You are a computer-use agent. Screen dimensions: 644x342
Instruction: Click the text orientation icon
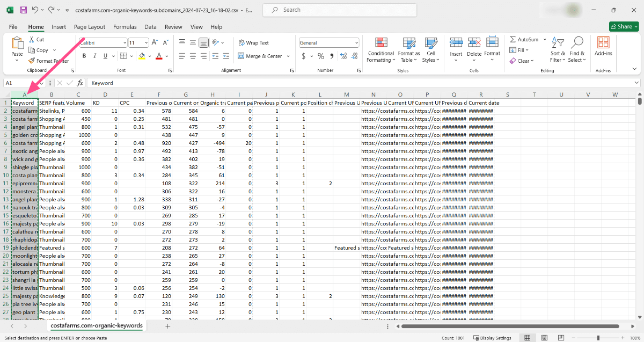click(x=216, y=42)
